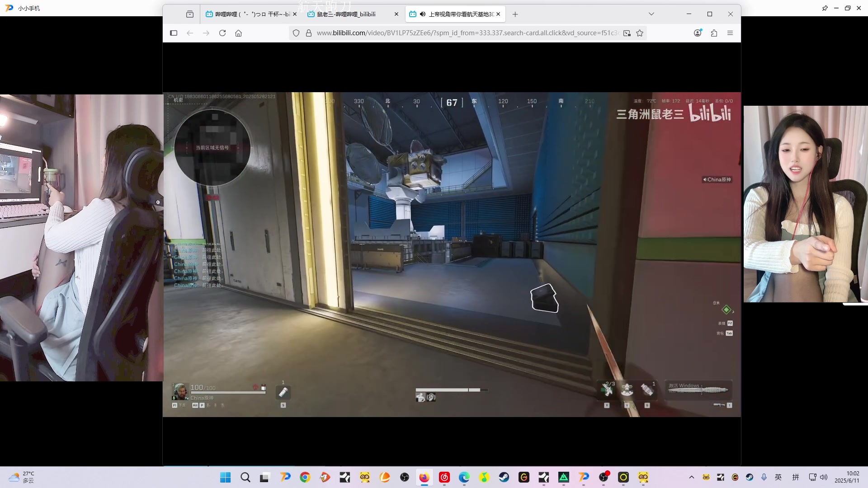Image resolution: width=868 pixels, height=488 pixels.
Task: Open Microsoft Edge from the taskbar
Action: point(464,477)
